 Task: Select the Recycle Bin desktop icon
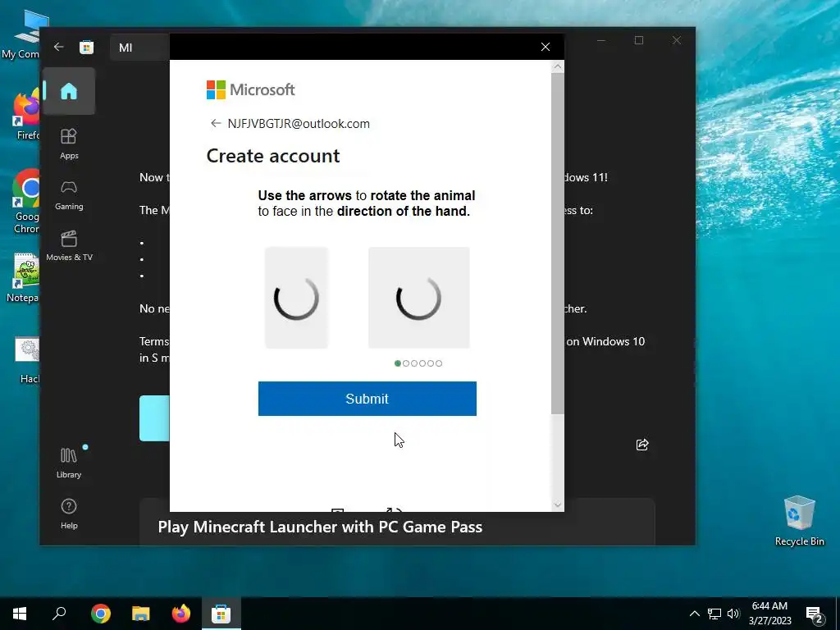(799, 521)
